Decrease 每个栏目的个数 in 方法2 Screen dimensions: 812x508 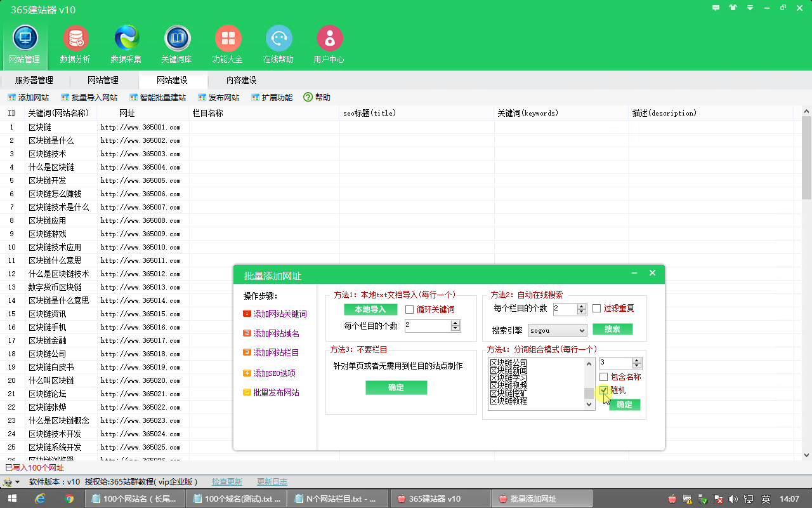[582, 312]
